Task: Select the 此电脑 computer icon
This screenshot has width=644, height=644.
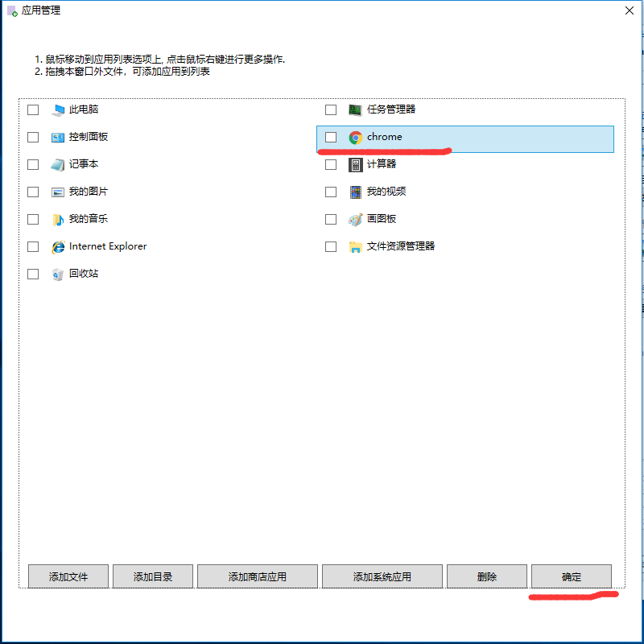Action: click(x=58, y=109)
